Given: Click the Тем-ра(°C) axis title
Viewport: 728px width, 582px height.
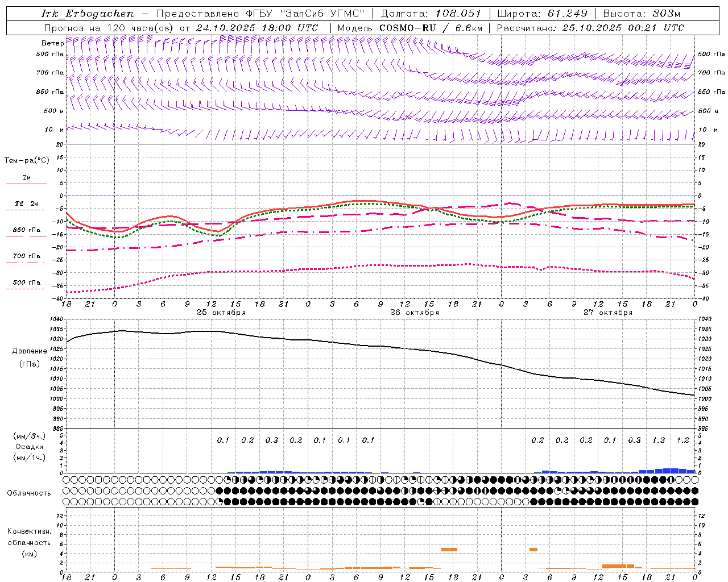Looking at the screenshot, I should [x=27, y=160].
